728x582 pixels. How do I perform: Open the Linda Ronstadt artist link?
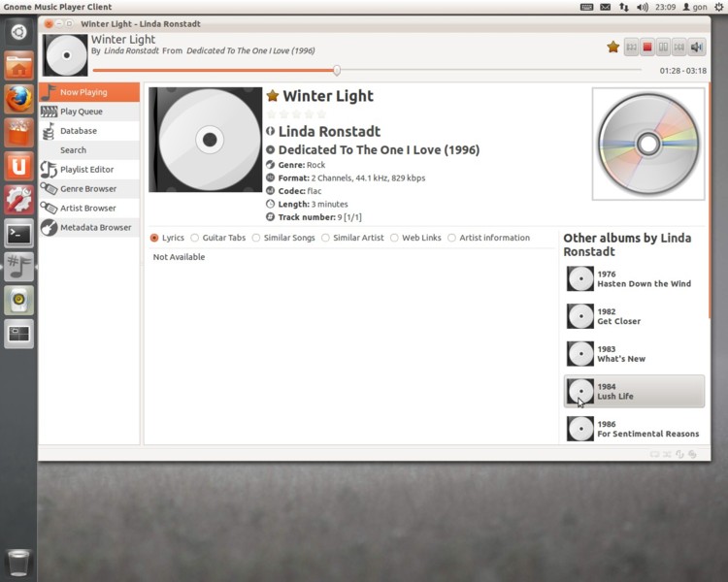(x=329, y=131)
